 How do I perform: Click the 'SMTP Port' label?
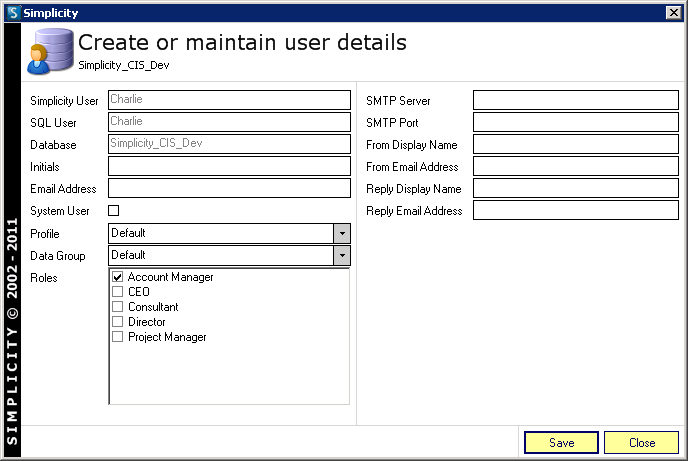point(392,123)
